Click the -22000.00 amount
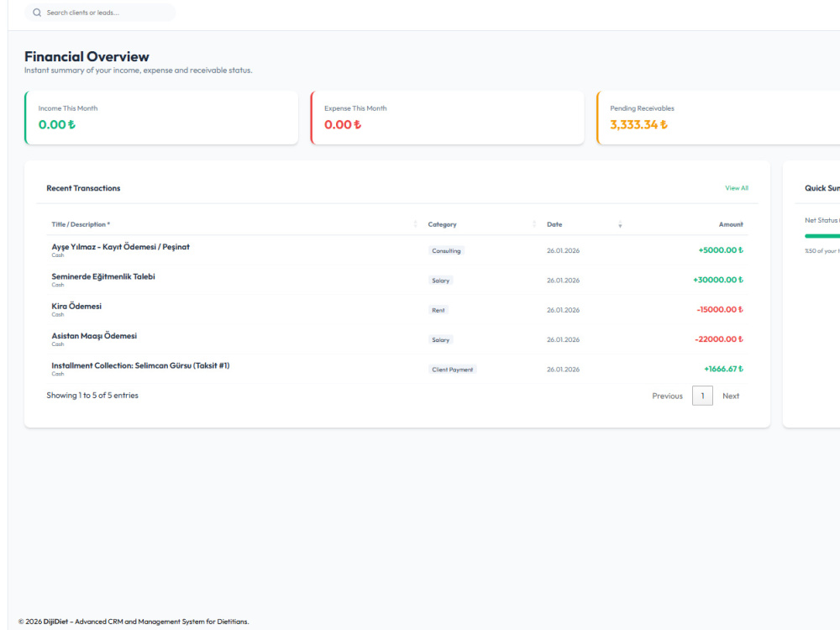The height and width of the screenshot is (630, 840). coord(718,339)
